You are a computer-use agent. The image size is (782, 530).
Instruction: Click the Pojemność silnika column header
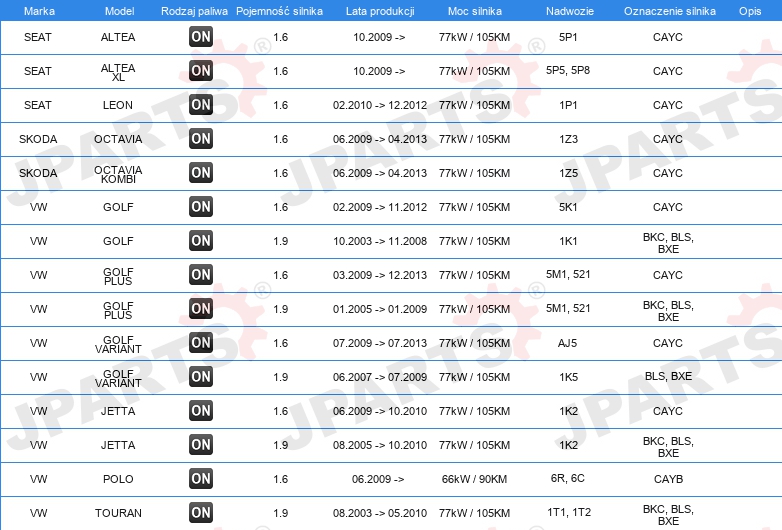coord(279,11)
